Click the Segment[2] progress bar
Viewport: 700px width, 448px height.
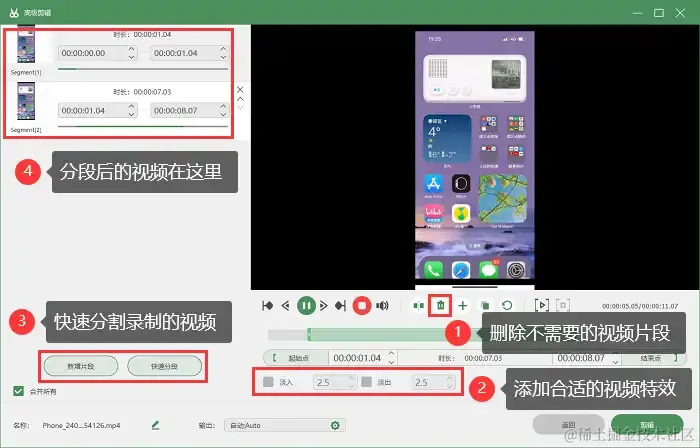tap(143, 126)
